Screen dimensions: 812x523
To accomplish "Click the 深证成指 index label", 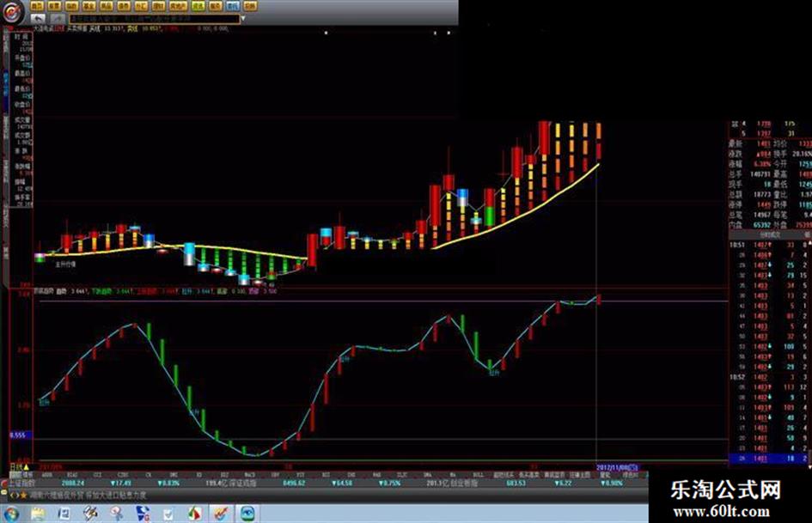I will pos(244,483).
